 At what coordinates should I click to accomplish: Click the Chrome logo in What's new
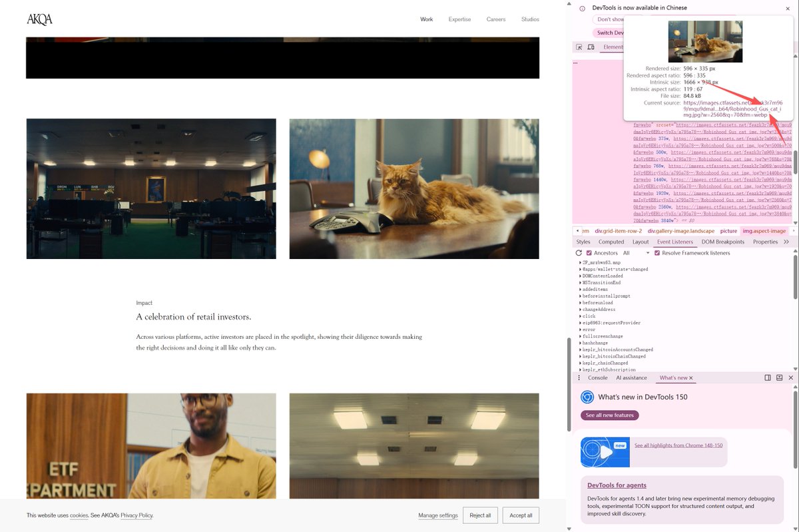(x=587, y=397)
